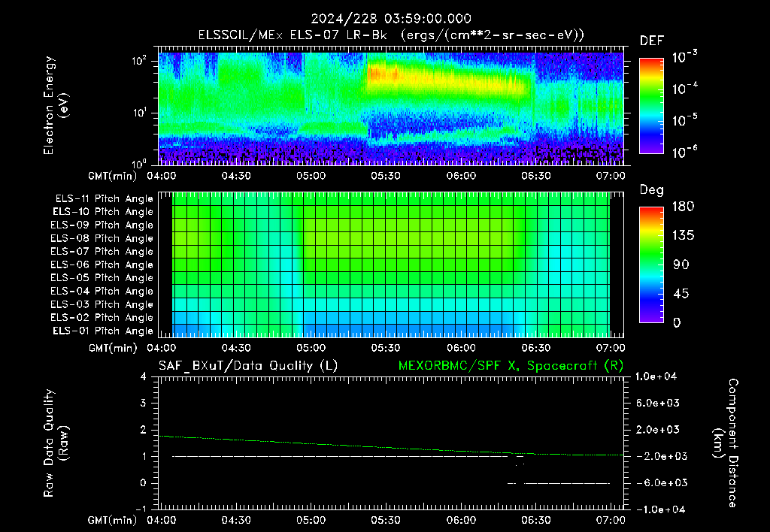Click the Raw Data Quality (Raw) axis label
770x532 pixels.
[x=56, y=443]
